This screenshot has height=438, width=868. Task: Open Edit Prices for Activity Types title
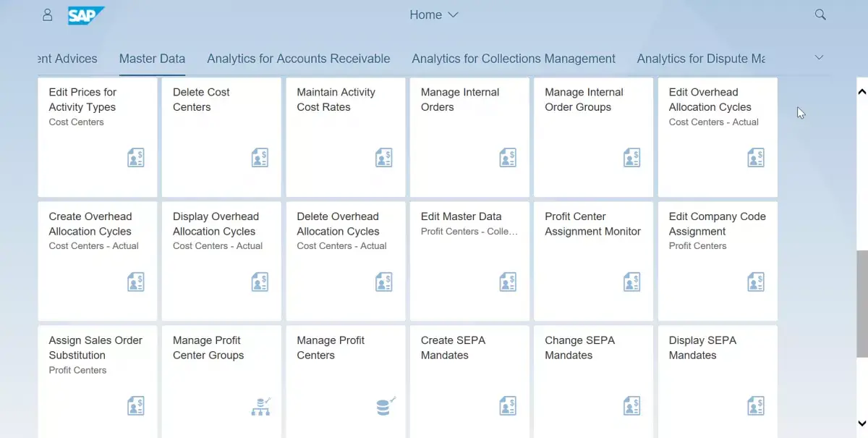click(x=82, y=100)
